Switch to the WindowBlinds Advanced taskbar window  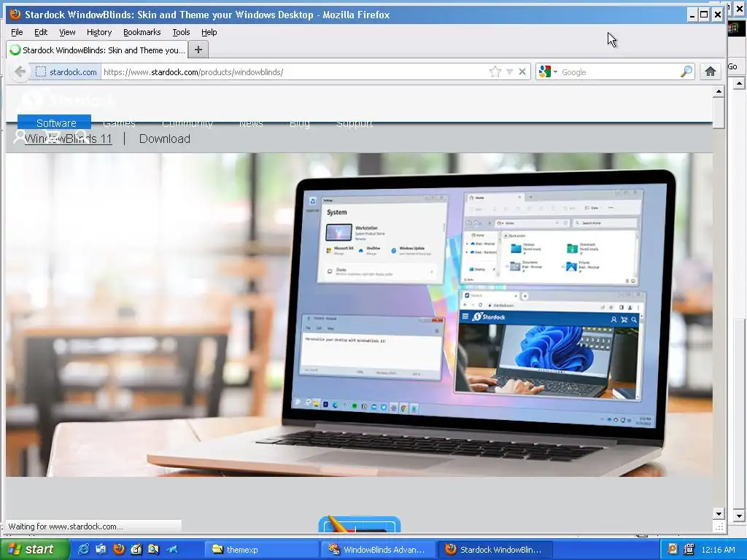click(x=379, y=550)
